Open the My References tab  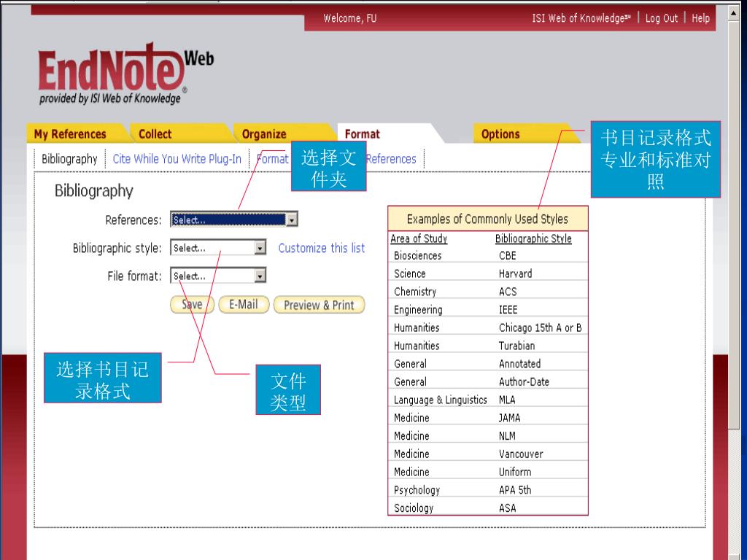pos(70,134)
